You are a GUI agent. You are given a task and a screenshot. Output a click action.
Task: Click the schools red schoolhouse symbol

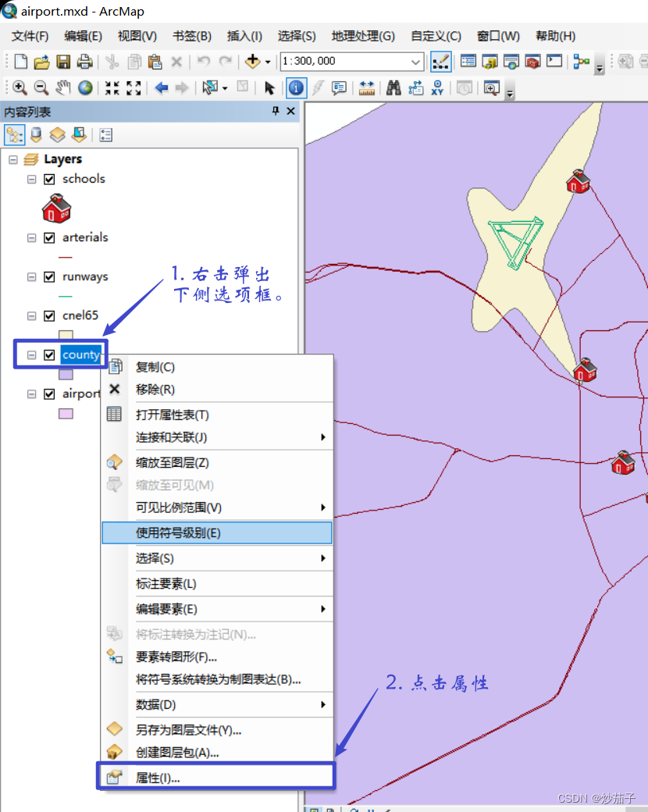pyautogui.click(x=56, y=208)
